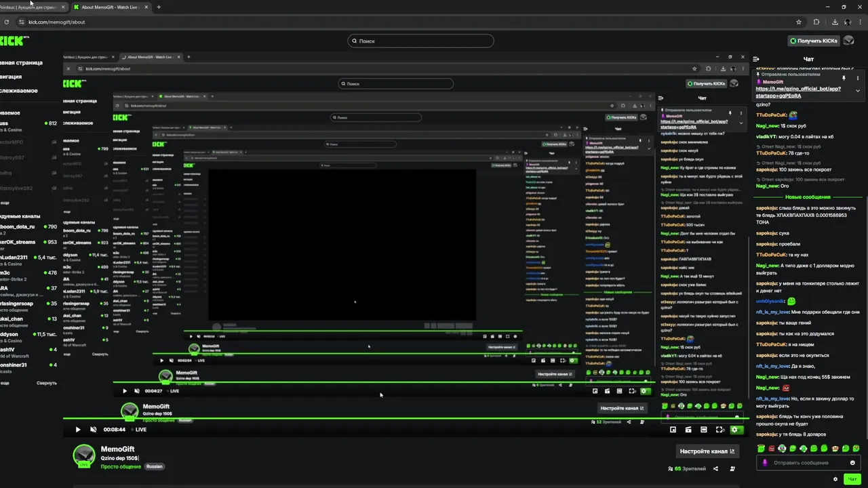Open the pinned message three-dot menu
The image size is (868, 488).
pyautogui.click(x=858, y=79)
